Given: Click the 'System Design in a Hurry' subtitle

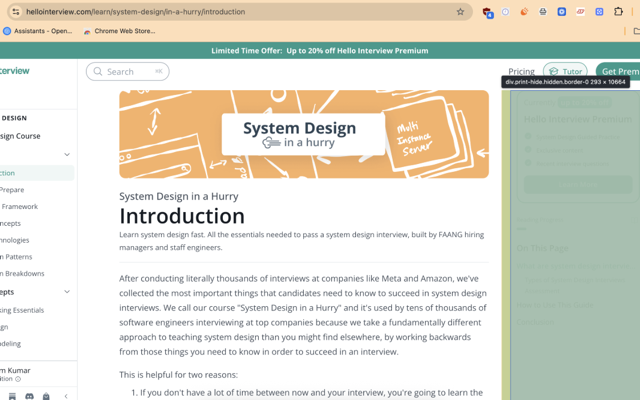Looking at the screenshot, I should (x=179, y=196).
